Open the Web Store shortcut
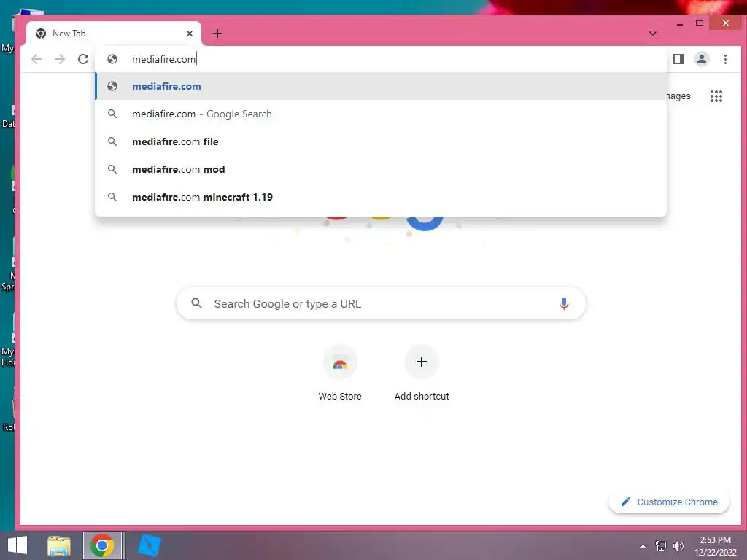 [x=340, y=374]
